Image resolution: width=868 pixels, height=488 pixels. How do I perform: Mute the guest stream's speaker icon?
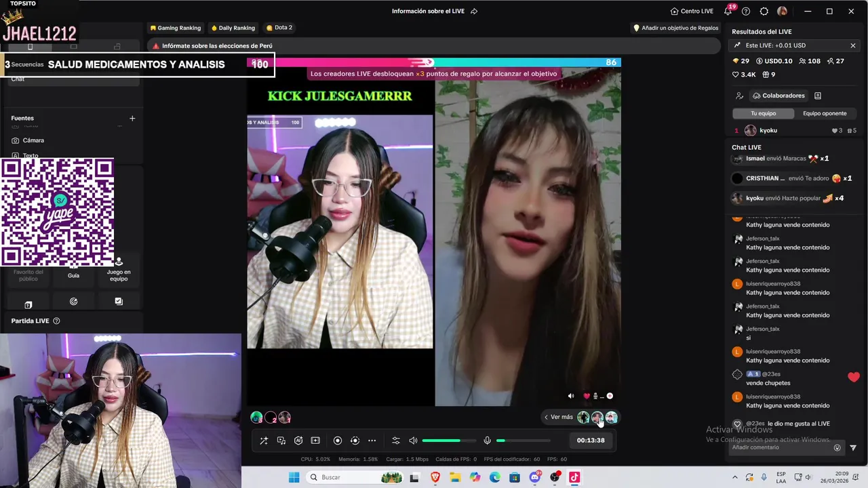coord(570,396)
